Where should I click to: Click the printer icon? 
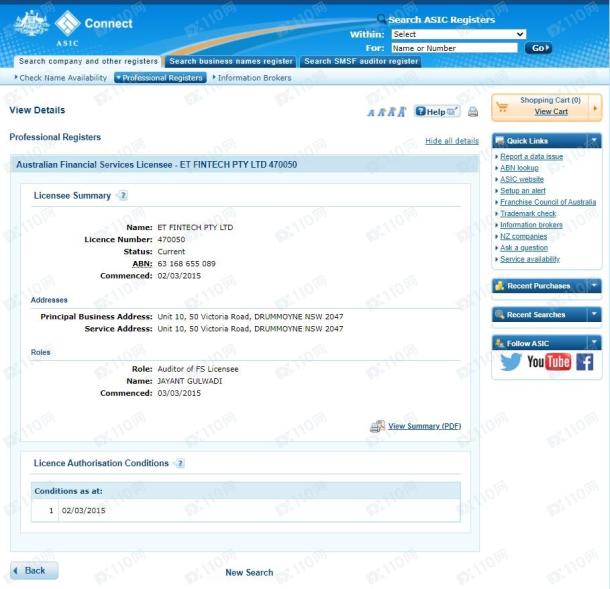(473, 111)
